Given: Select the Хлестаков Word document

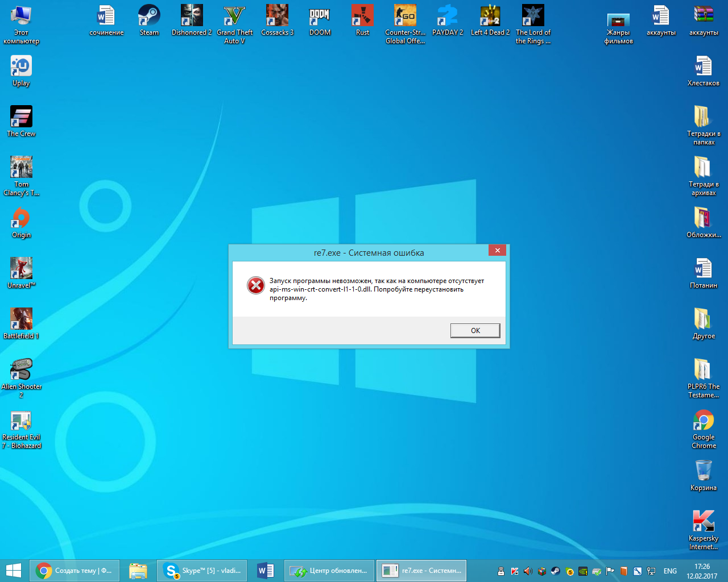Looking at the screenshot, I should click(704, 71).
